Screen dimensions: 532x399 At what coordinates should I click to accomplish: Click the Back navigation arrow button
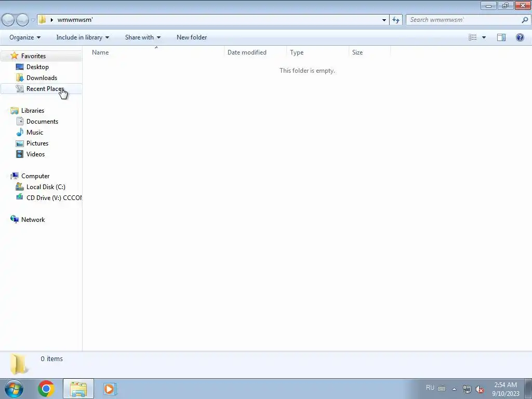8,20
